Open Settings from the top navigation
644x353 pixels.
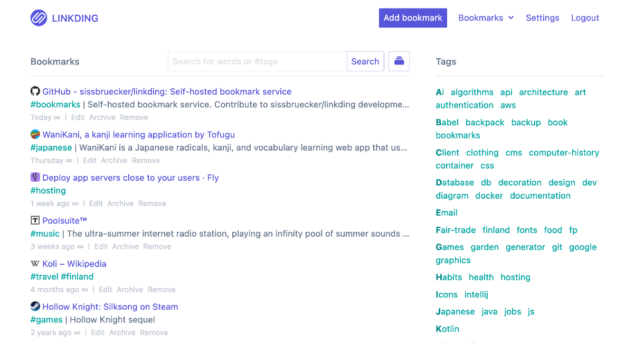click(542, 18)
